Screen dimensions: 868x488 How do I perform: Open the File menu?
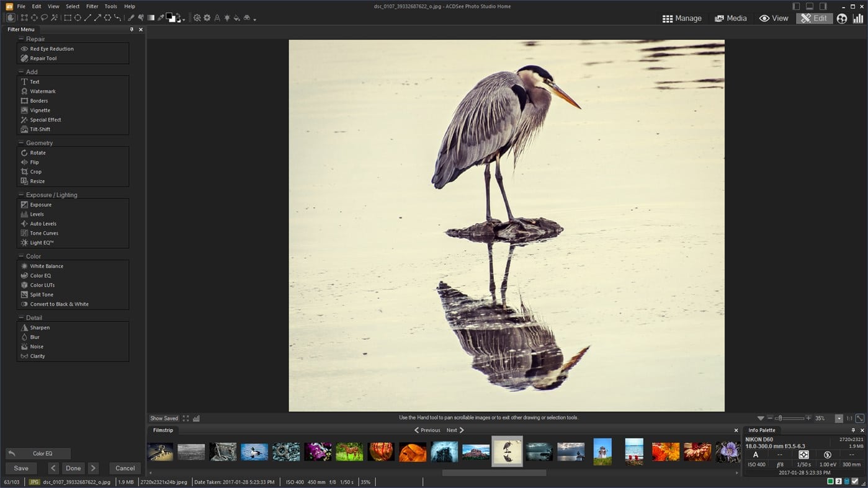pyautogui.click(x=21, y=6)
